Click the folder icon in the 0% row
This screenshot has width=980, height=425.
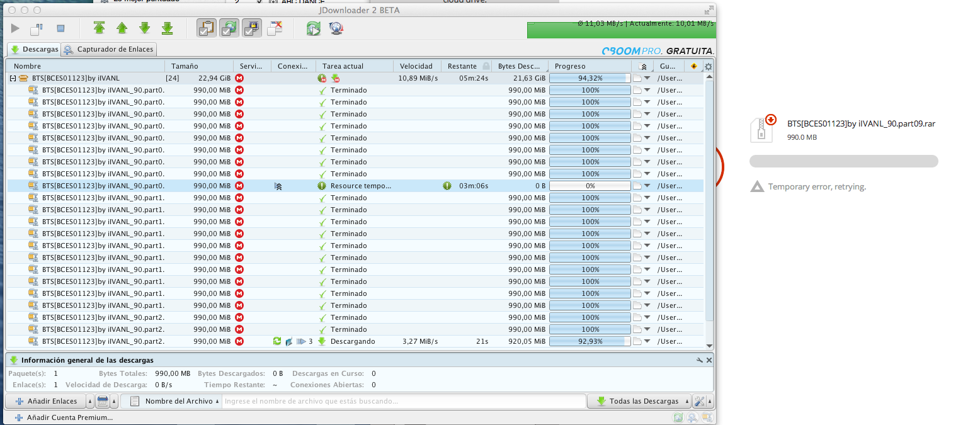(x=637, y=186)
